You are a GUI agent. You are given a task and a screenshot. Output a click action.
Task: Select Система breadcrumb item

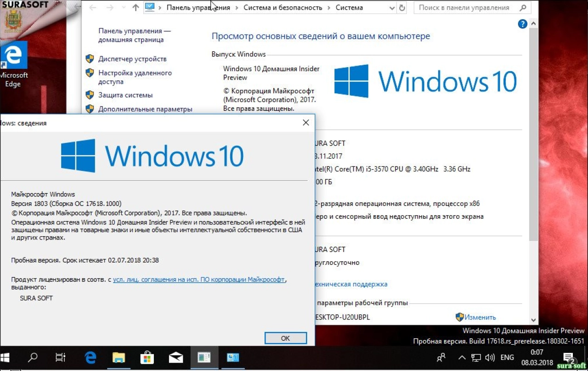(349, 8)
